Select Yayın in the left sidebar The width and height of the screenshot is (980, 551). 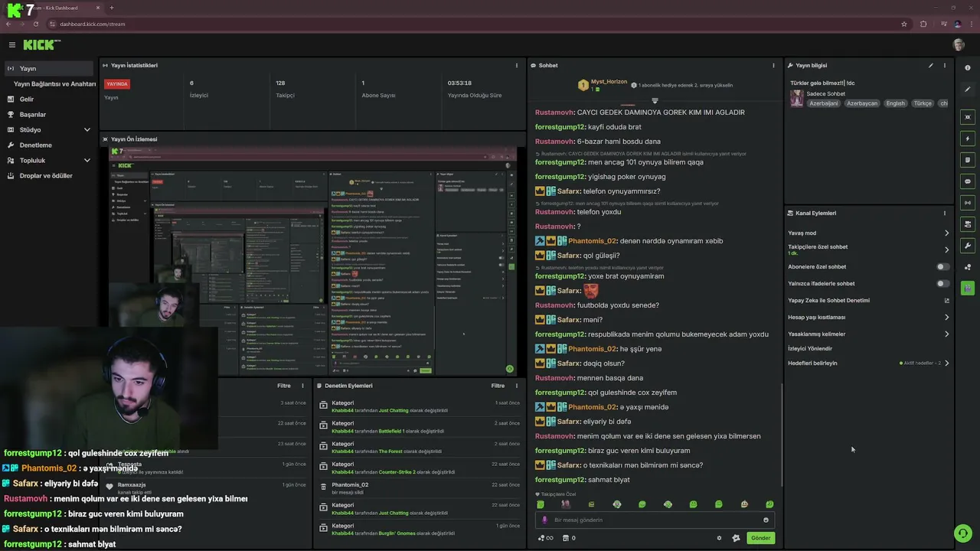point(49,68)
